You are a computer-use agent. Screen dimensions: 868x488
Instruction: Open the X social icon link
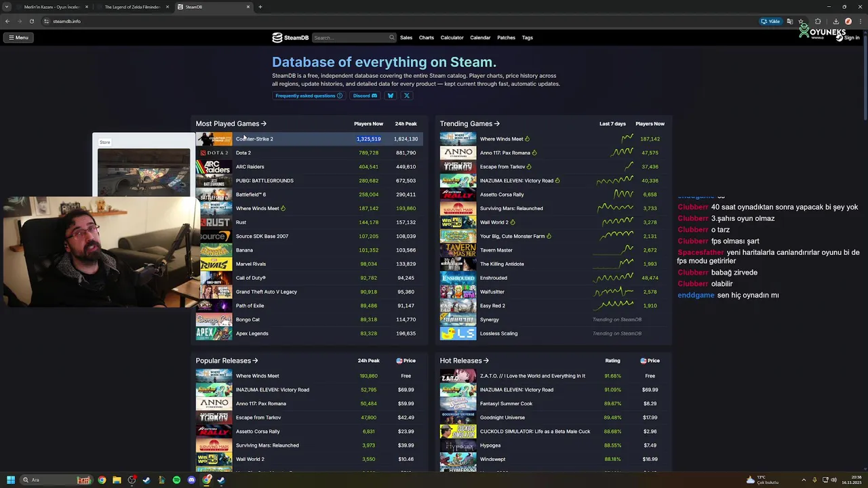[x=407, y=96]
